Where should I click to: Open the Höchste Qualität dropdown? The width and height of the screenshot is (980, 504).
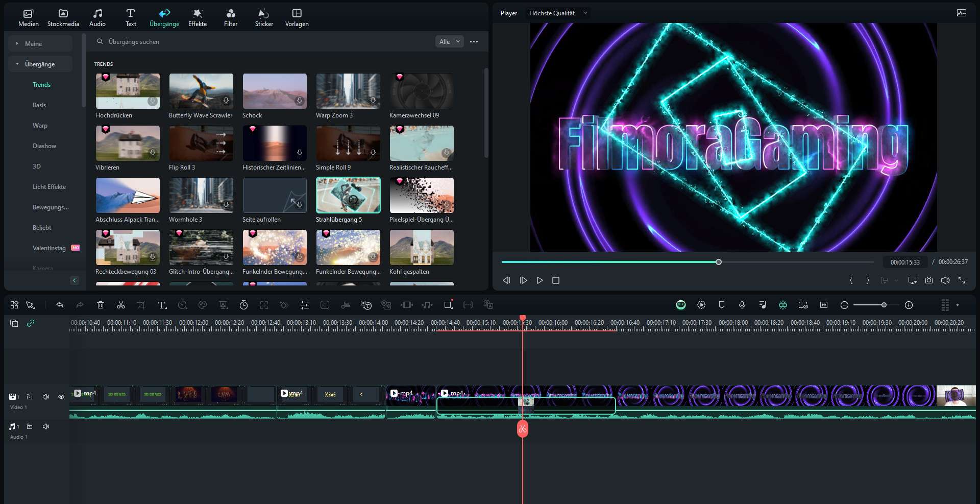[x=558, y=13]
